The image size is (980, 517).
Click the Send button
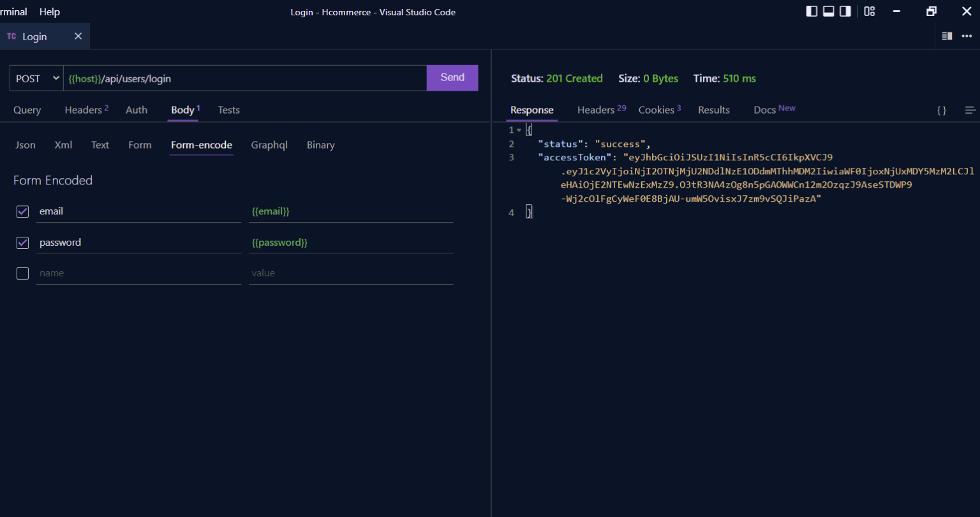[x=452, y=77]
